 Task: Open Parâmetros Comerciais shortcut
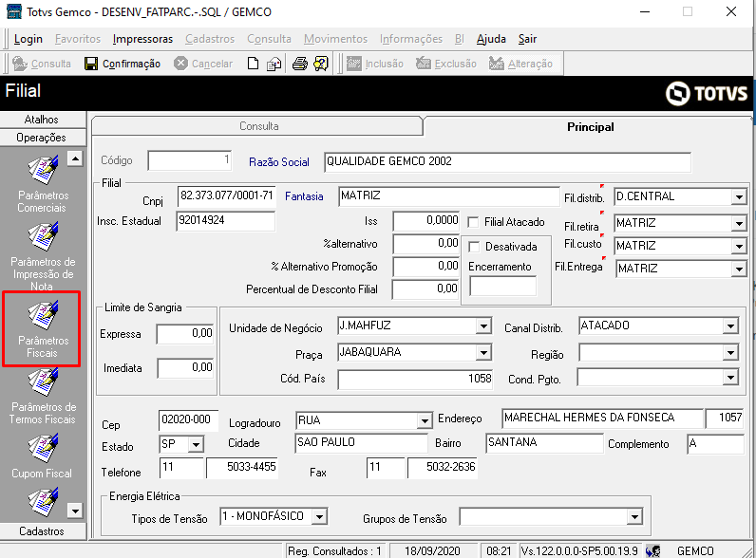pos(43,184)
